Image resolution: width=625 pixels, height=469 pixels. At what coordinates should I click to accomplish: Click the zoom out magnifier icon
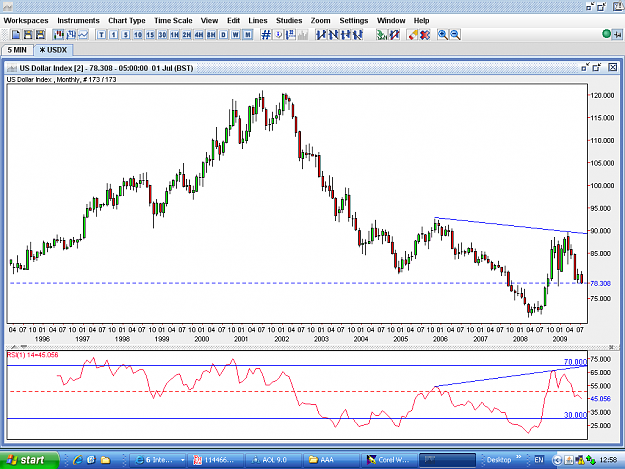click(455, 35)
